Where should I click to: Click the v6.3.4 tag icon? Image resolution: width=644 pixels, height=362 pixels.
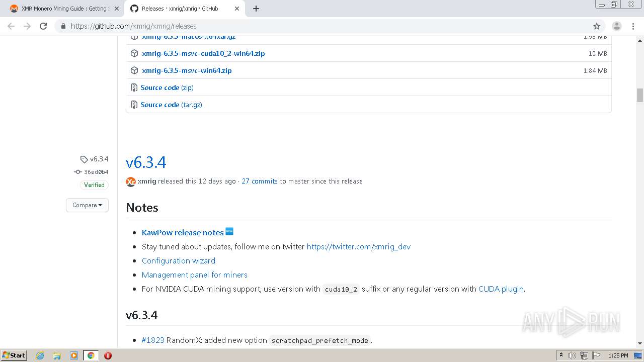coord(84,159)
